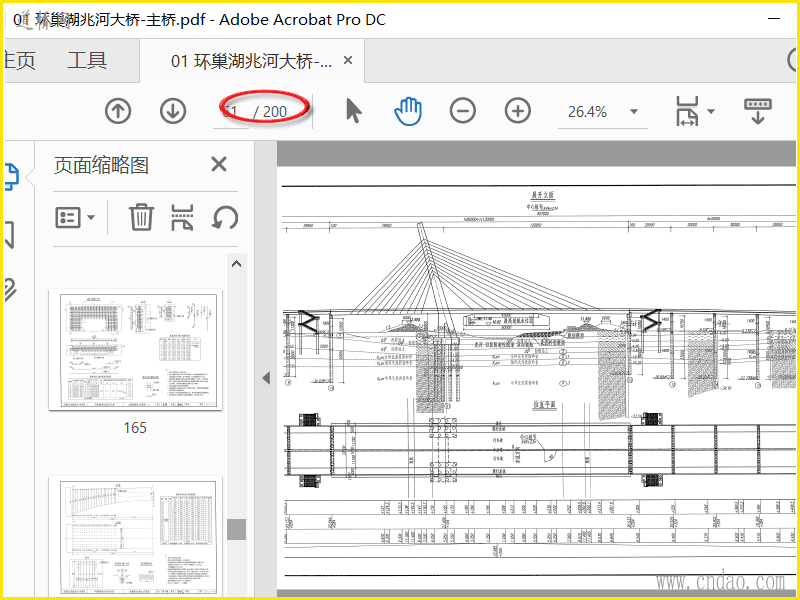Click the fit width page display icon
This screenshot has width=800, height=600.
coord(687,111)
